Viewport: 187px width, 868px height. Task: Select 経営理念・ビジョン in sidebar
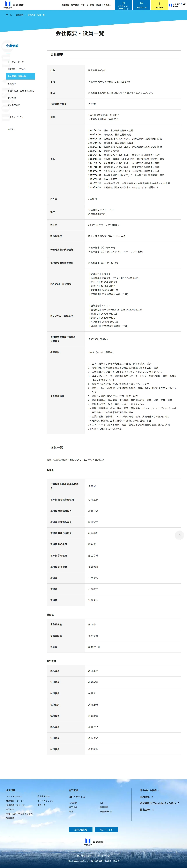(x=17, y=69)
